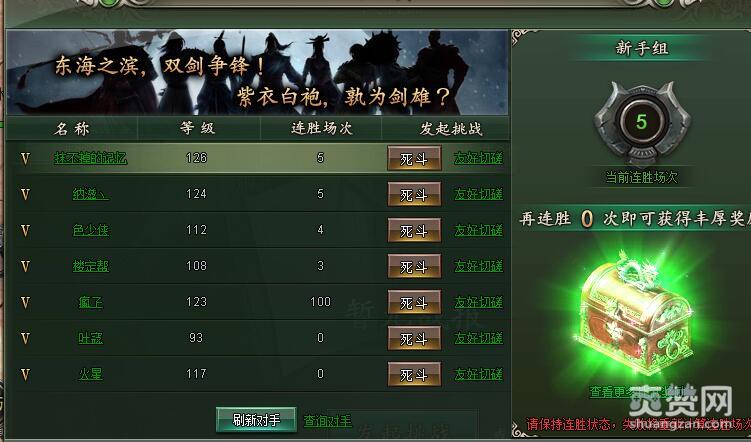Open the level 126 player's name link
This screenshot has height=442, width=751.
click(x=91, y=158)
